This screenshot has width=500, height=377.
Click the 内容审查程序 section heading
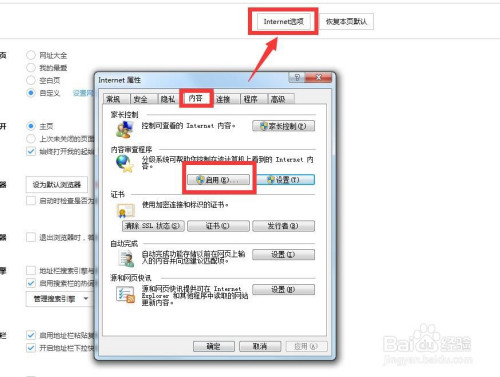131,150
